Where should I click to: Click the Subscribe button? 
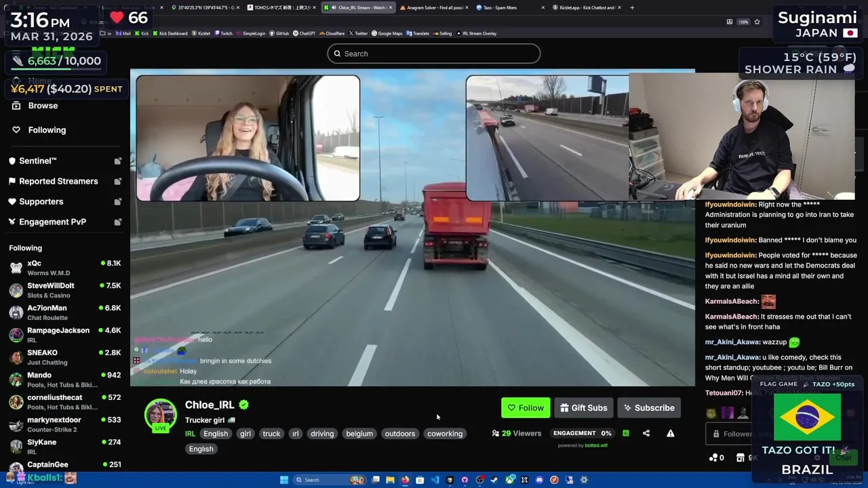[x=649, y=407]
